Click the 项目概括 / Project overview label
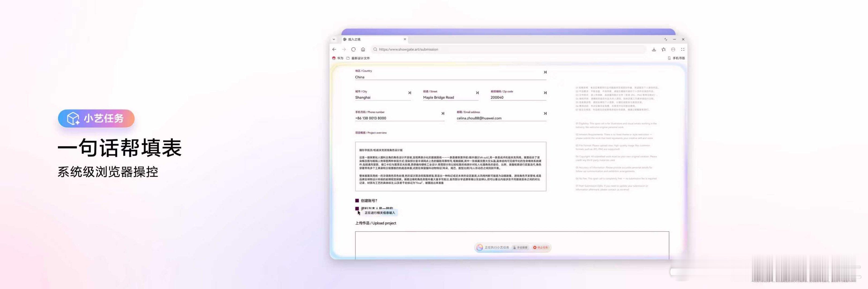 (x=371, y=133)
